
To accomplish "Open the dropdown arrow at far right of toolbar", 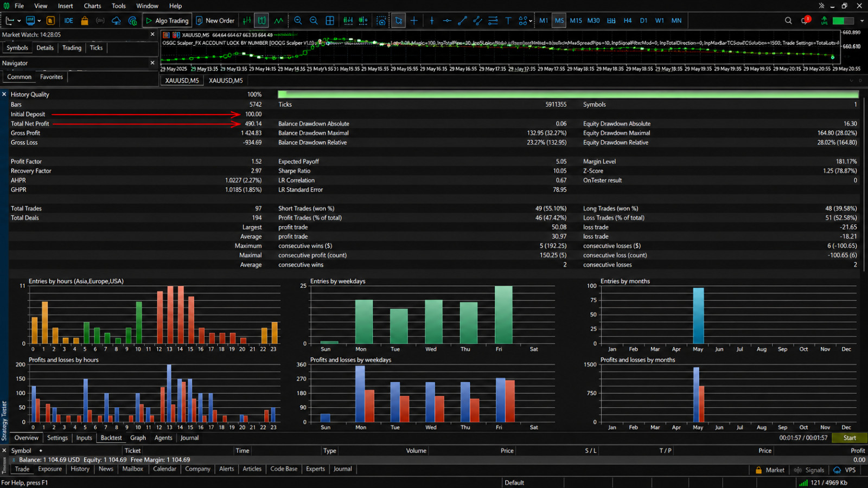I will [862, 21].
